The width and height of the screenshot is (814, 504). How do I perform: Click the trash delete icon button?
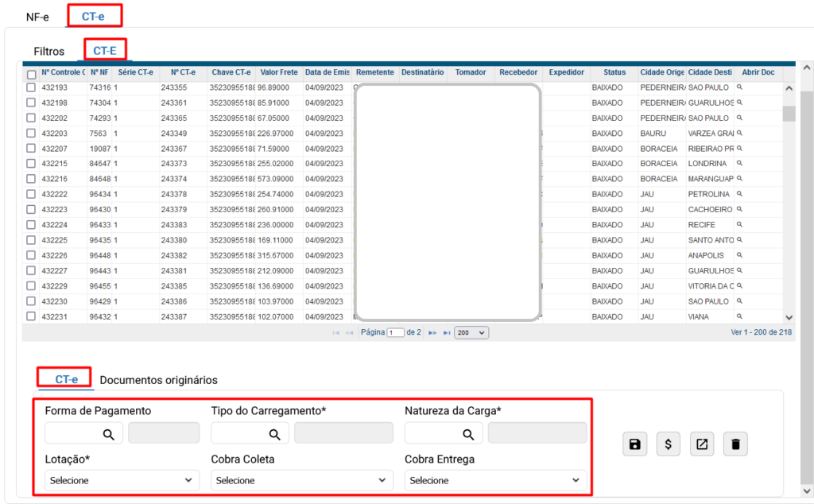(735, 444)
